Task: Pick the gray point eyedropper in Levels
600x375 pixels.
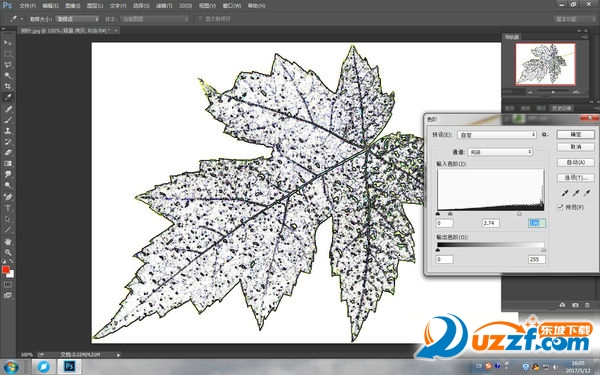Action: pos(576,193)
